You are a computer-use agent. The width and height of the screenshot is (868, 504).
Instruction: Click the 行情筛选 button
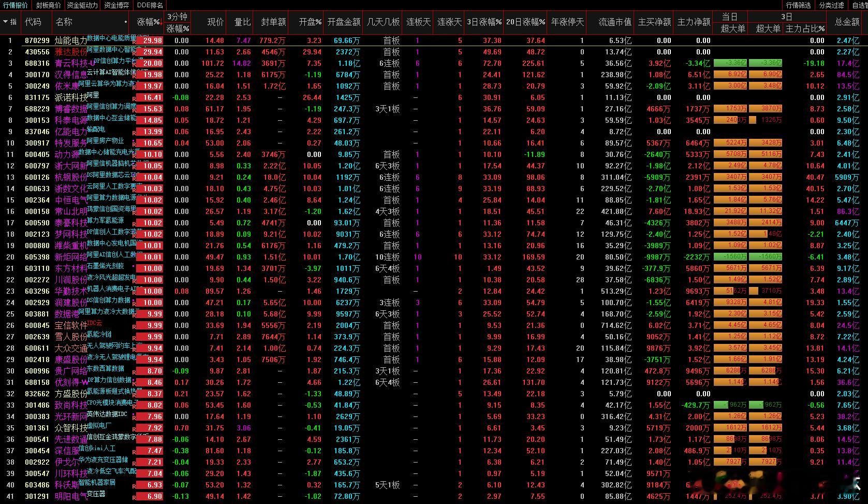798,5
